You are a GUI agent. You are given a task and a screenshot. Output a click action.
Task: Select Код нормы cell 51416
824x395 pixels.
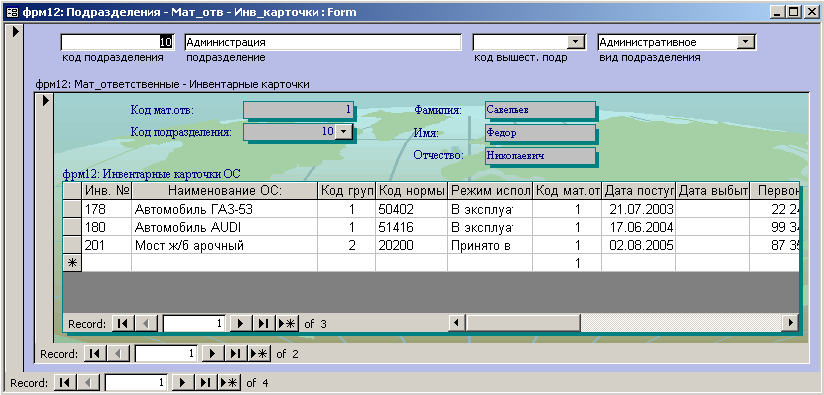click(x=411, y=227)
